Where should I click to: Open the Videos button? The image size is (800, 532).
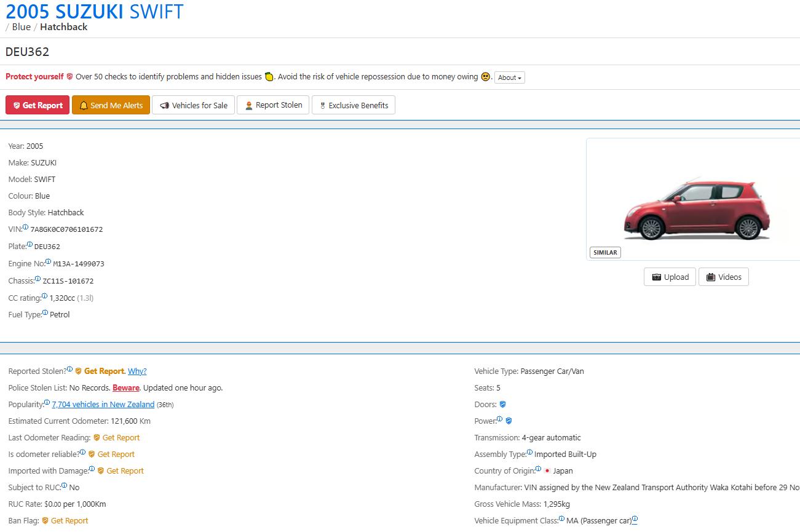(x=724, y=277)
